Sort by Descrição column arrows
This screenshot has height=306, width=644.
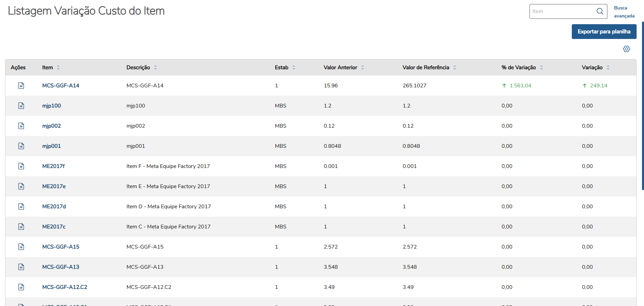155,68
